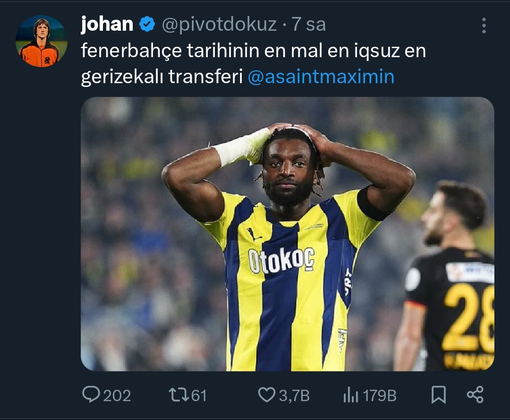Open johan's round profile avatar
The height and width of the screenshot is (420, 510).
point(42,41)
